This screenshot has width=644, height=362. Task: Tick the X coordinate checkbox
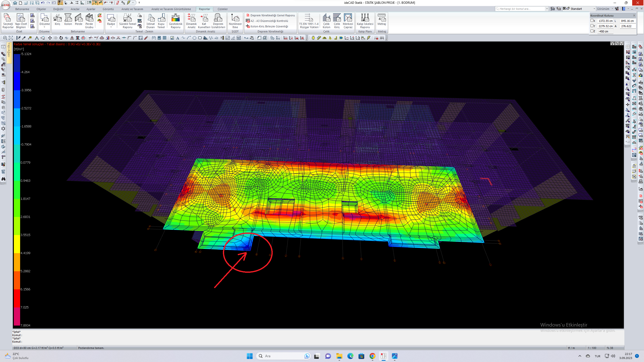pos(592,21)
